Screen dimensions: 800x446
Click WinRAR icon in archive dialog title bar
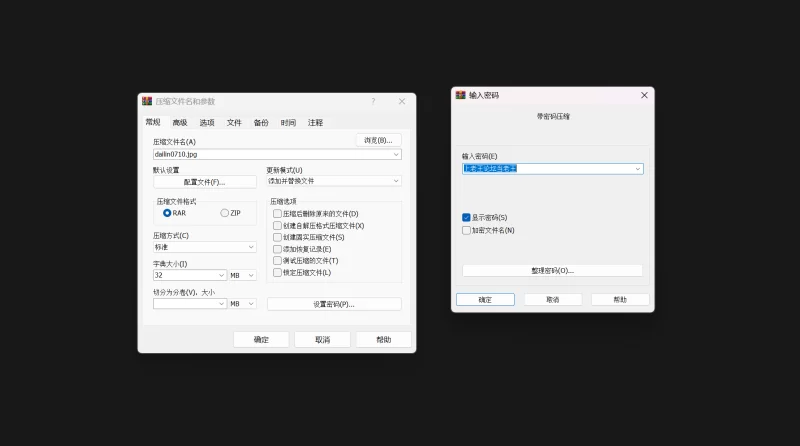coord(147,101)
